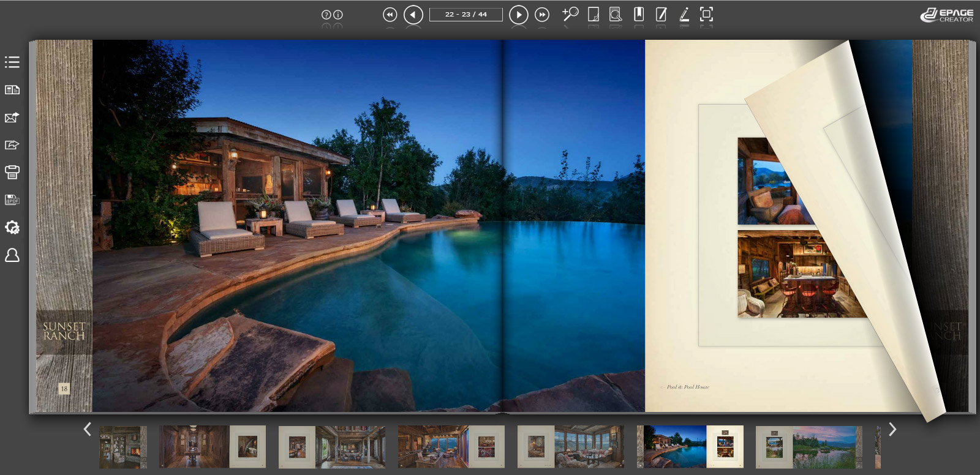Screen dimensions: 980x475
Task: Click the zoom in magnifier tool
Action: [570, 14]
